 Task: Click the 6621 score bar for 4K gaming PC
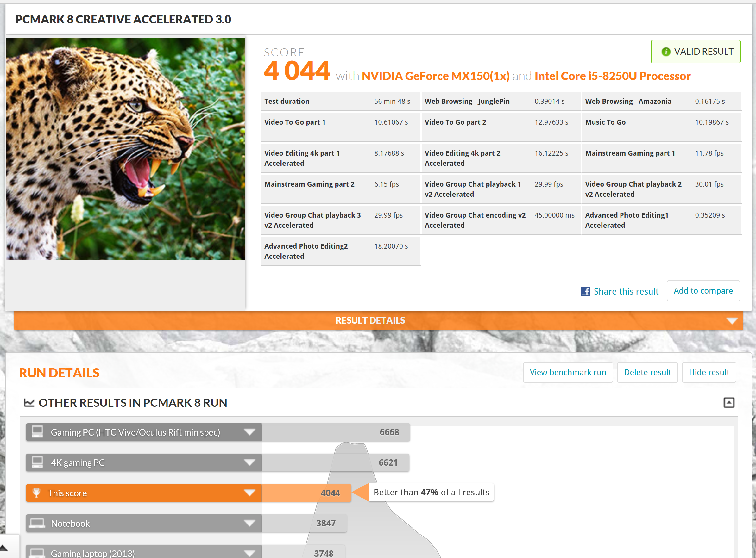[335, 462]
